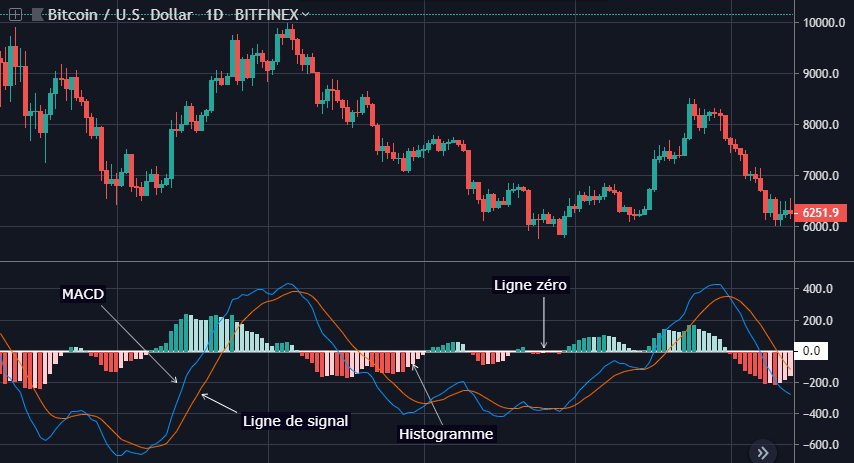854x463 pixels.
Task: Click the crosshair plus icon beside chart title
Action: tap(15, 15)
